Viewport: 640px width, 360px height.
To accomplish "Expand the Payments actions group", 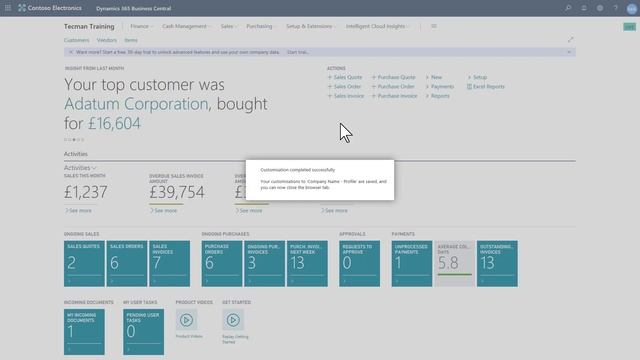I will point(440,87).
